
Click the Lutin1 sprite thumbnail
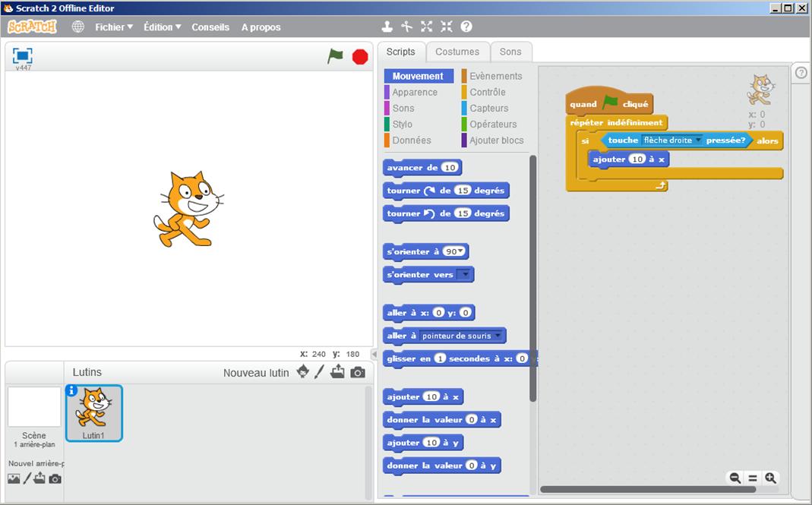click(94, 412)
